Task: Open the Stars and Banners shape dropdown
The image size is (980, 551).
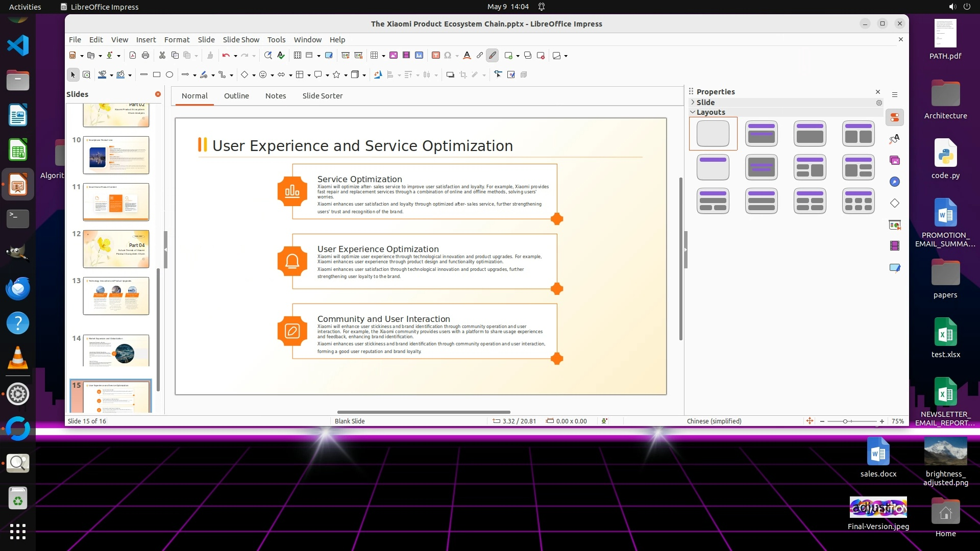Action: click(346, 76)
